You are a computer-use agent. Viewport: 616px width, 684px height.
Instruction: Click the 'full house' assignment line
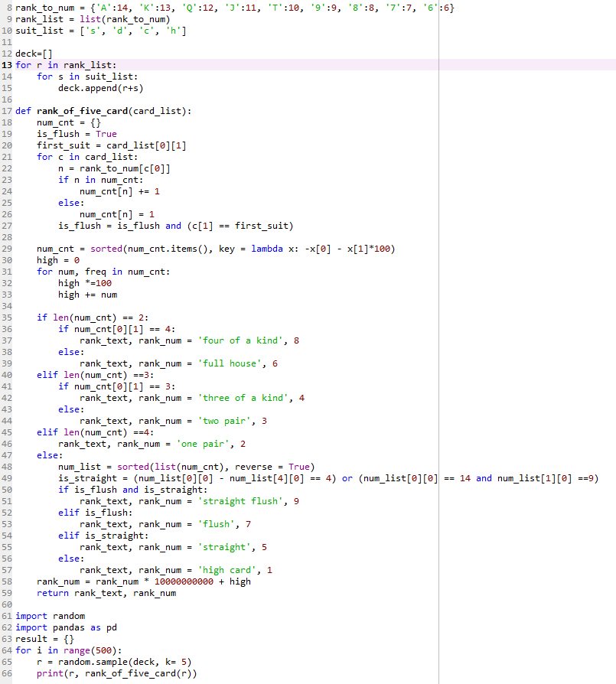178,363
